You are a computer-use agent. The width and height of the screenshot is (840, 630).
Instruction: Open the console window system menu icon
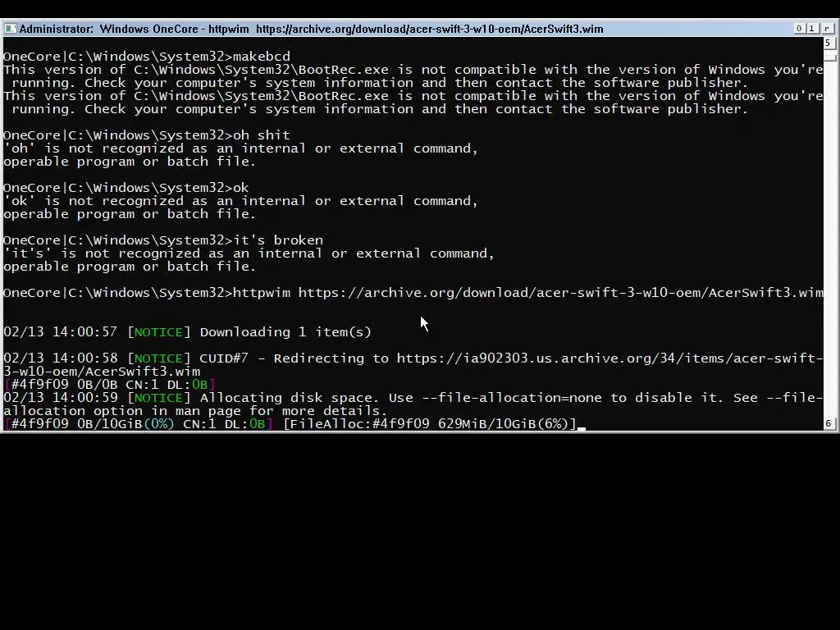coord(10,29)
